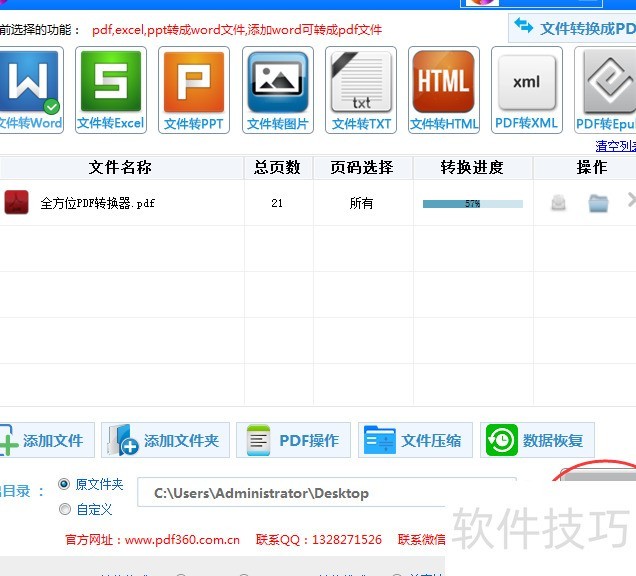Click the 添加文件 button

tap(46, 440)
